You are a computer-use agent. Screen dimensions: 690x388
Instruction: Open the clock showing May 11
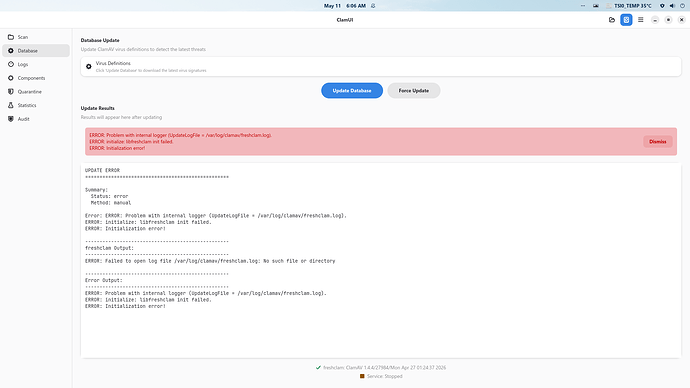(x=345, y=6)
